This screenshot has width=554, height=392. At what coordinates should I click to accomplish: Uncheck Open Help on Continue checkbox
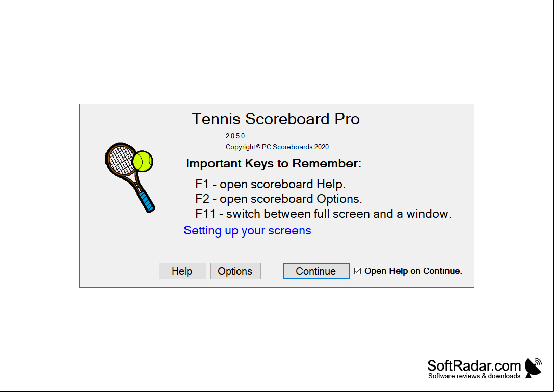(x=358, y=271)
